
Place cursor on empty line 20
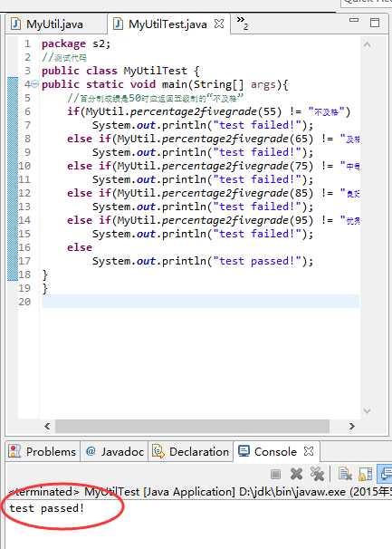coord(201,302)
